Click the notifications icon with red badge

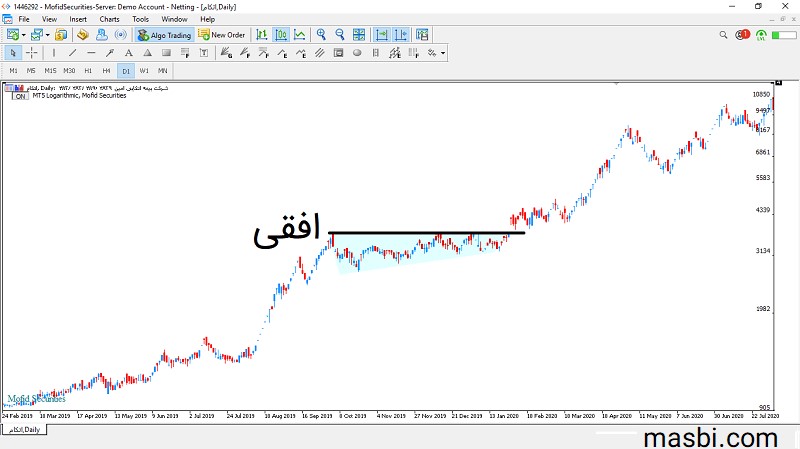click(x=743, y=35)
